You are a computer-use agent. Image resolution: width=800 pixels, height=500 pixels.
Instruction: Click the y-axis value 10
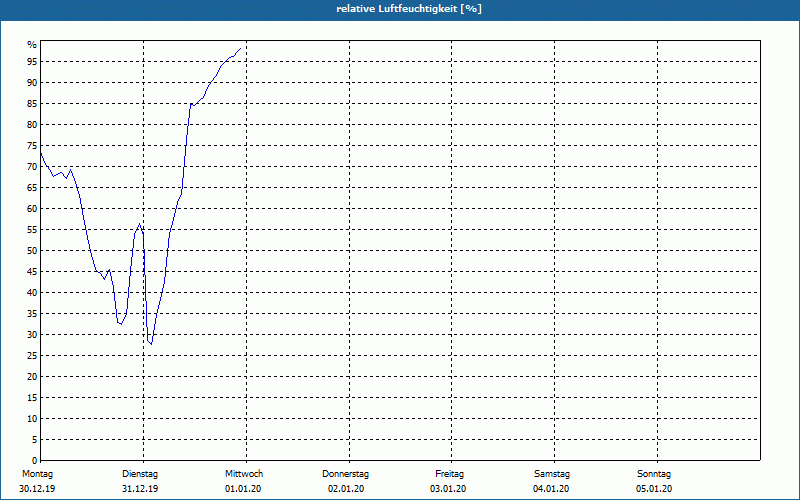tap(32, 418)
